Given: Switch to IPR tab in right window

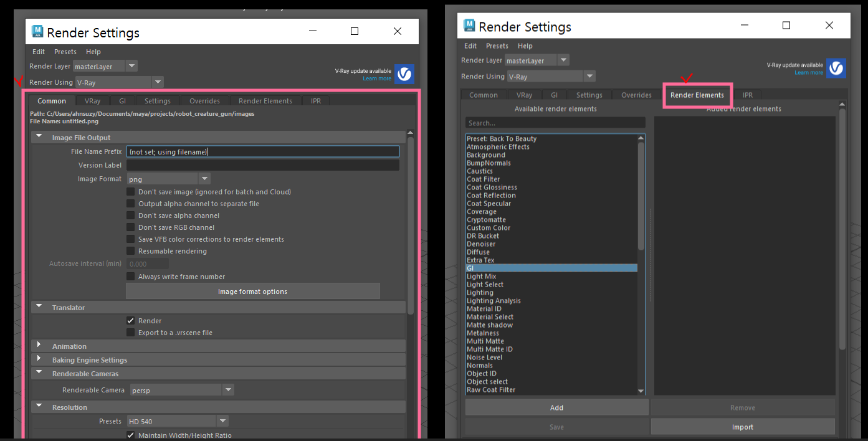Looking at the screenshot, I should 748,95.
